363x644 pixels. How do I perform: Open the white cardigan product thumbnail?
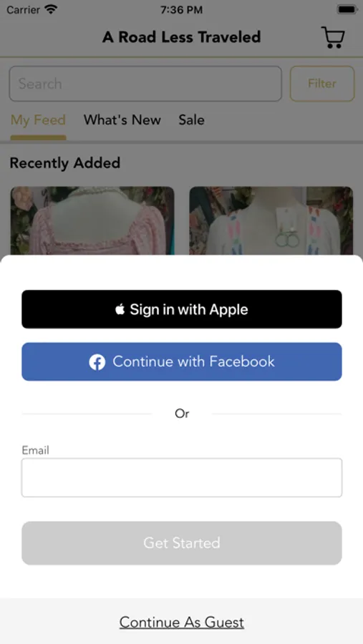(271, 221)
